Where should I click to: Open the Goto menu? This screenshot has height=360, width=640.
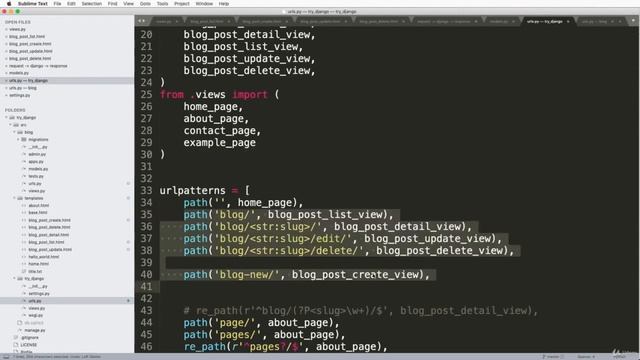click(x=145, y=4)
